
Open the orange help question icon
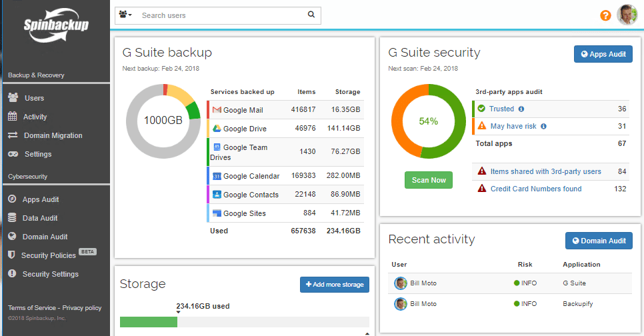point(605,15)
